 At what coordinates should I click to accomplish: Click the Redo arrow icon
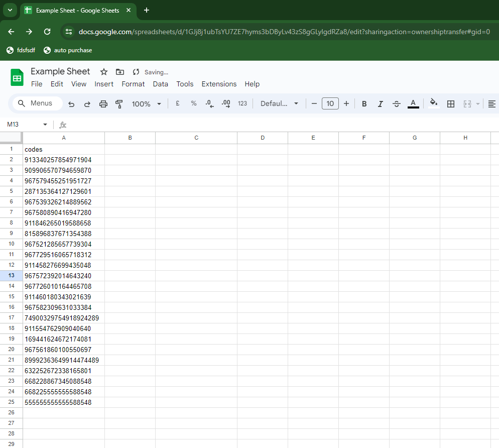87,104
